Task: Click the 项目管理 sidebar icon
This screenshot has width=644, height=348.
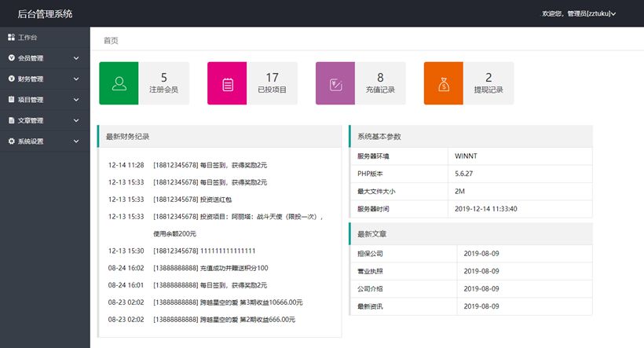Action: pyautogui.click(x=11, y=100)
